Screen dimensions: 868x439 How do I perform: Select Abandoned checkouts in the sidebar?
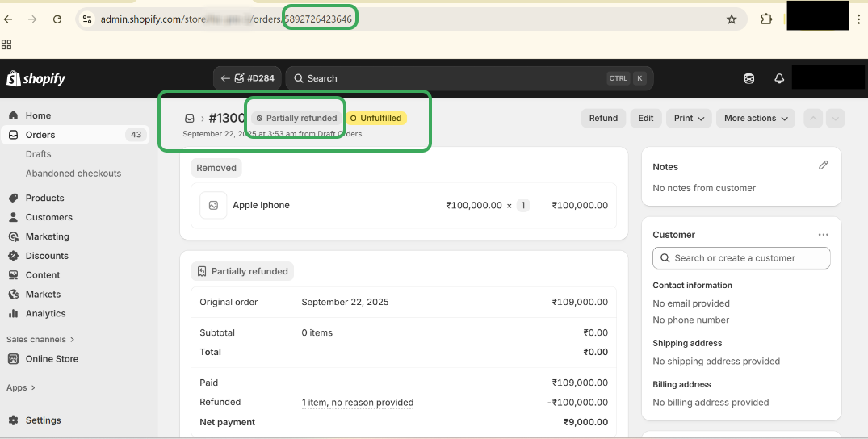(x=73, y=174)
